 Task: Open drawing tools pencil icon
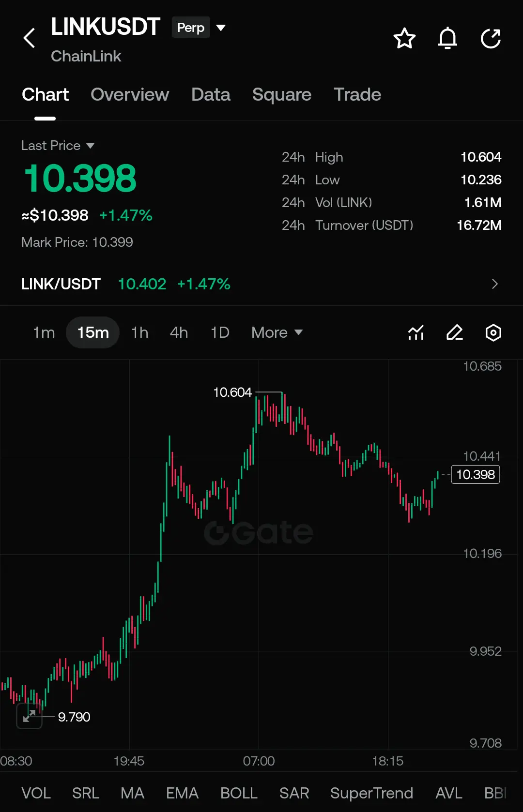(455, 332)
